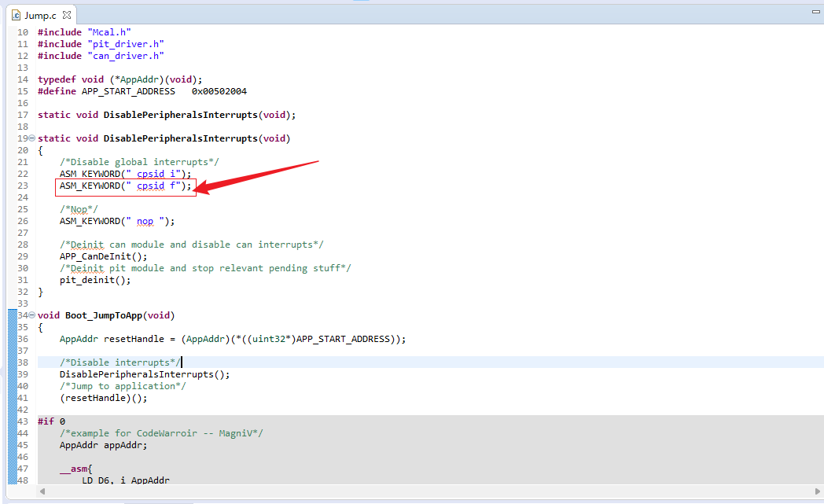Select the Jump.c editor tab
The height and width of the screenshot is (504, 824).
pyautogui.click(x=39, y=14)
